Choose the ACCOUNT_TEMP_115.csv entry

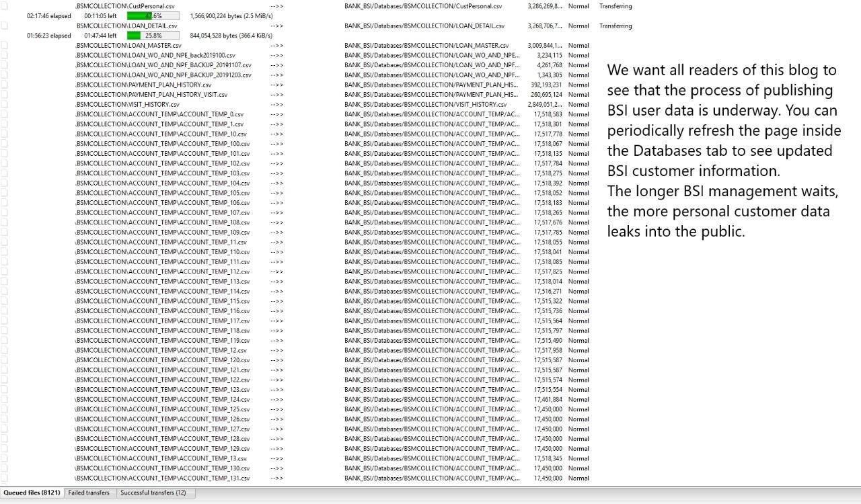162,301
